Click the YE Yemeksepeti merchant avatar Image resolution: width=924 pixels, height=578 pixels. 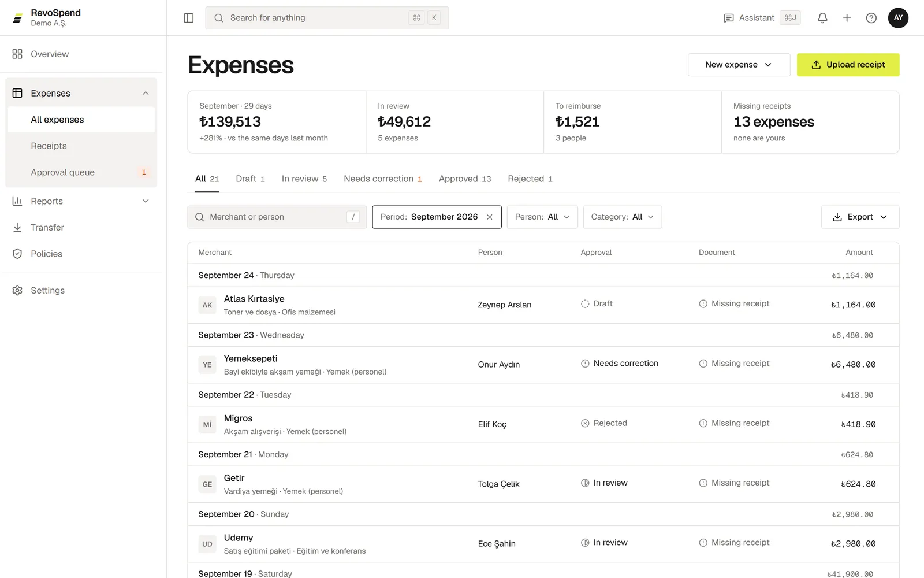[207, 365]
